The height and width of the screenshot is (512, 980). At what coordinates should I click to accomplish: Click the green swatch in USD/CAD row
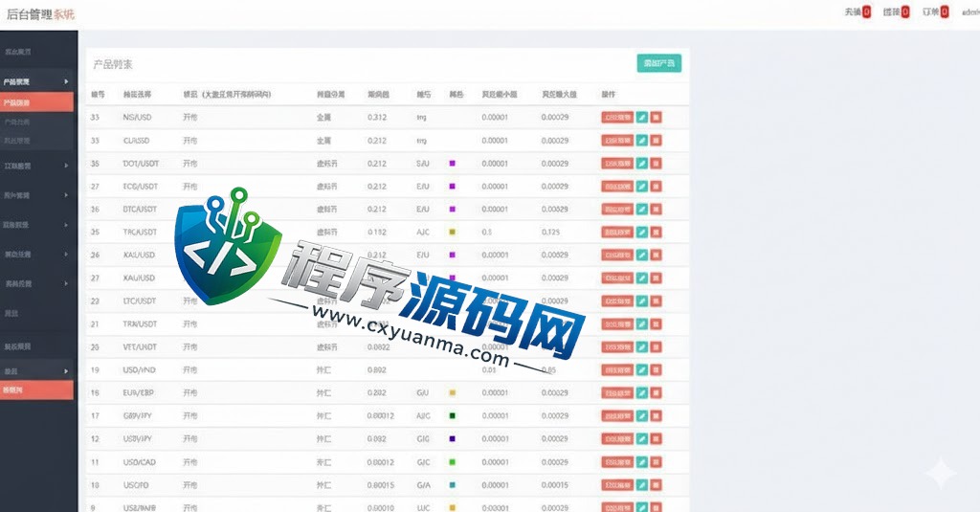[453, 462]
